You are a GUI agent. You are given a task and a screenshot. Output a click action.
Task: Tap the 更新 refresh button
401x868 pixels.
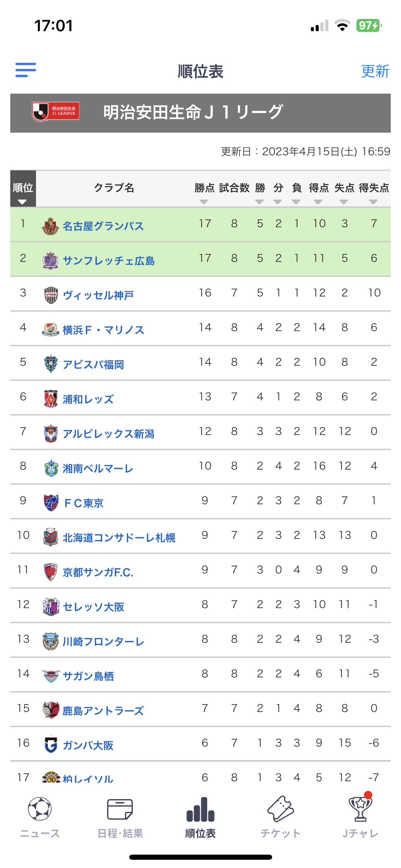pyautogui.click(x=375, y=71)
